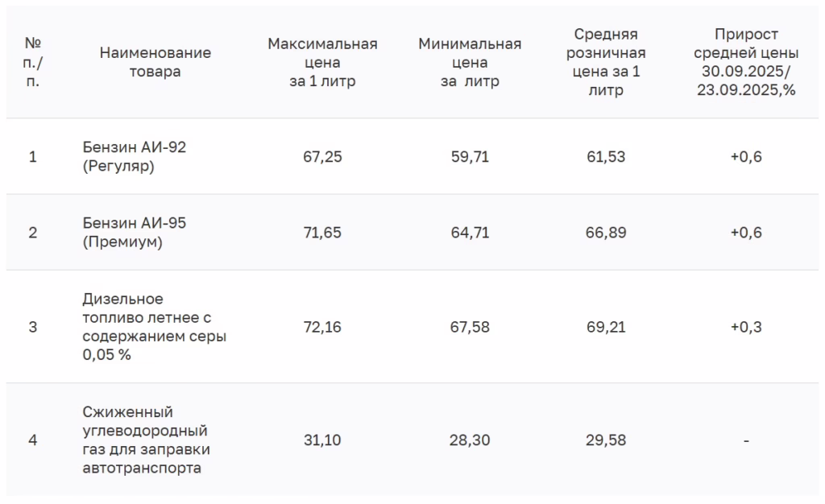
Task: Click the 'Сжиженный углеводородный газ' product cell
Action: tap(146, 440)
